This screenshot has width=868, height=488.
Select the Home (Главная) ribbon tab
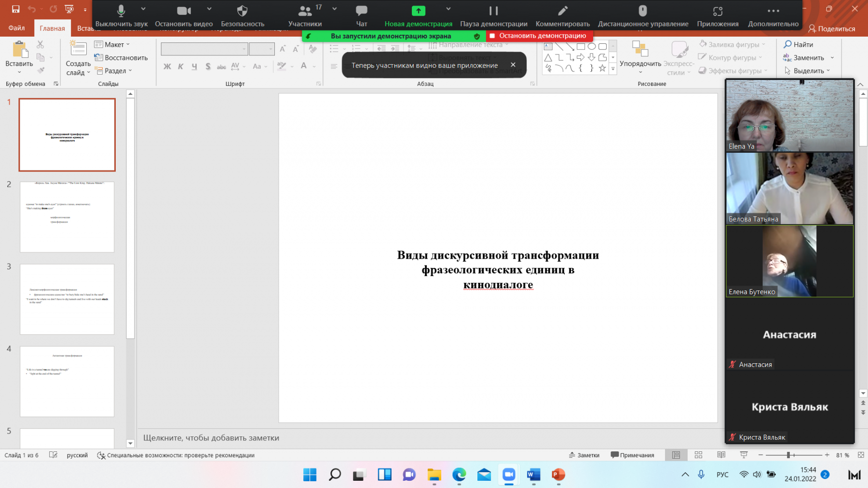(x=52, y=28)
